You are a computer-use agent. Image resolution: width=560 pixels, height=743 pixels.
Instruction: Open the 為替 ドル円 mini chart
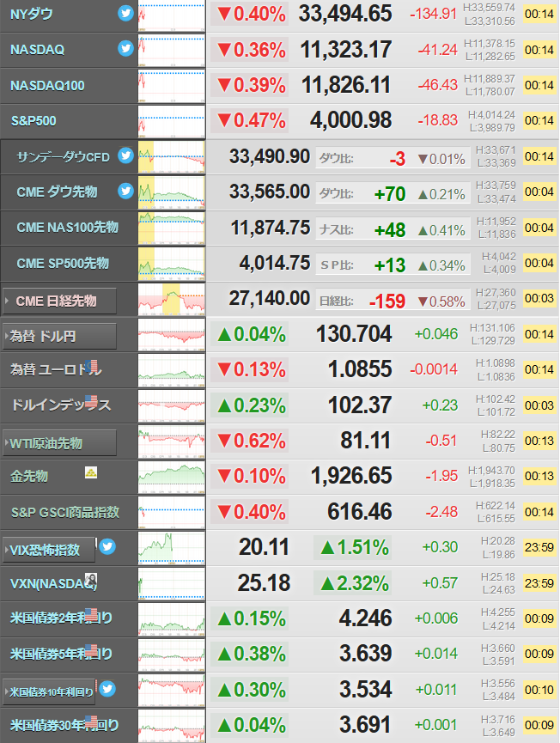click(x=172, y=335)
